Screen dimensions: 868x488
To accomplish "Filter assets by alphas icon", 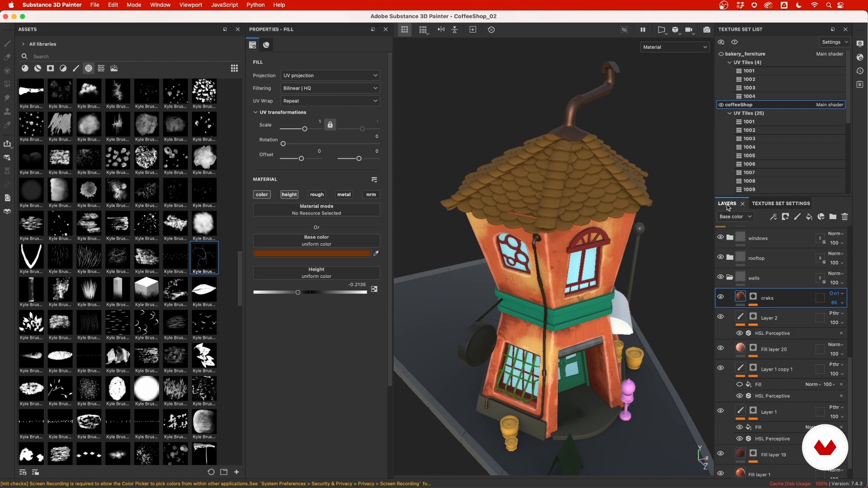I will click(89, 68).
